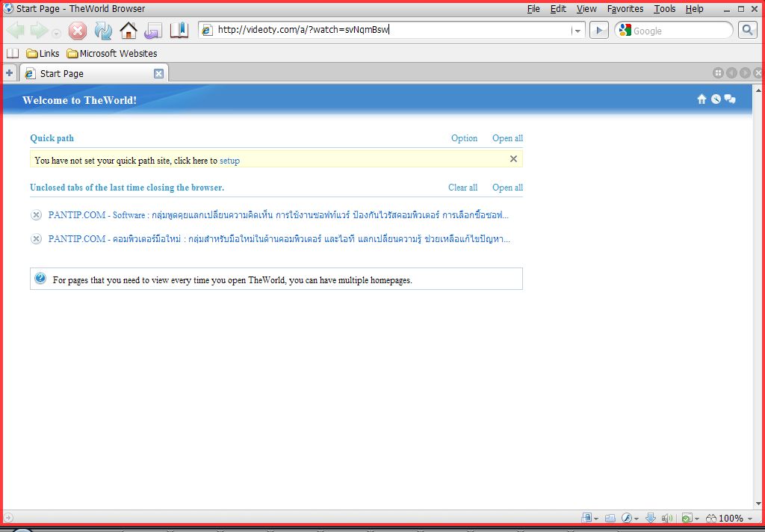Choose search engine via the Google icon
The height and width of the screenshot is (532, 765).
tap(625, 30)
